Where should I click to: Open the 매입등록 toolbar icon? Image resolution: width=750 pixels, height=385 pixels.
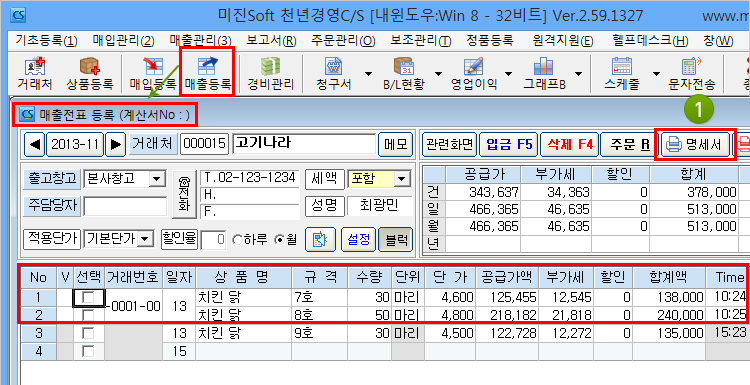coord(153,74)
